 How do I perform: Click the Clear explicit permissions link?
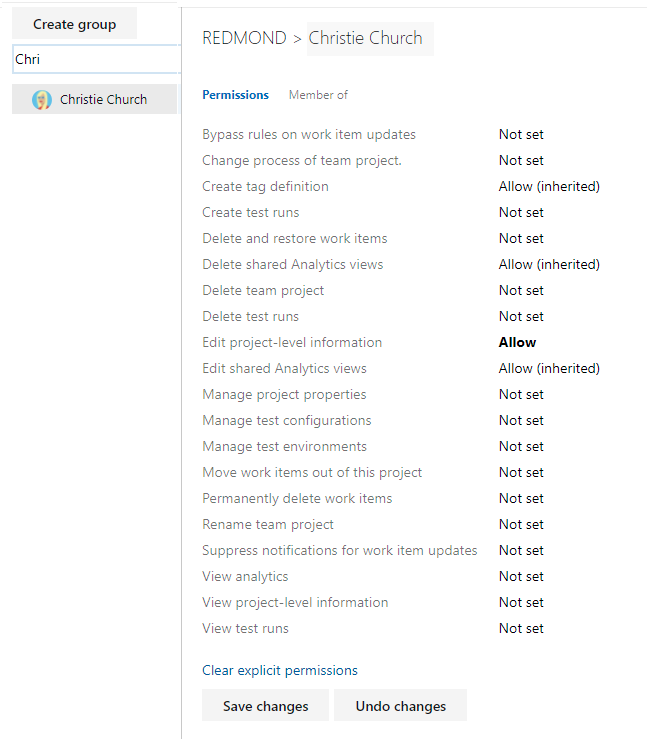[280, 670]
